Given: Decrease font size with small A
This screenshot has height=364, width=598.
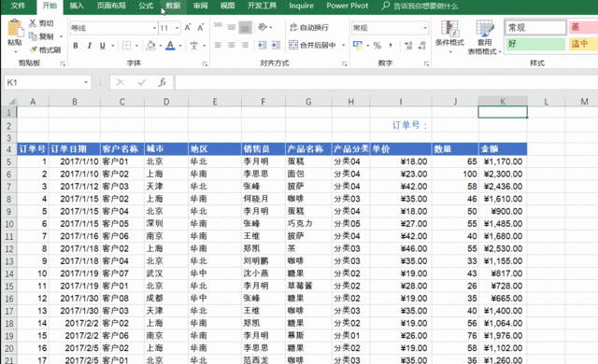Looking at the screenshot, I should pos(200,28).
